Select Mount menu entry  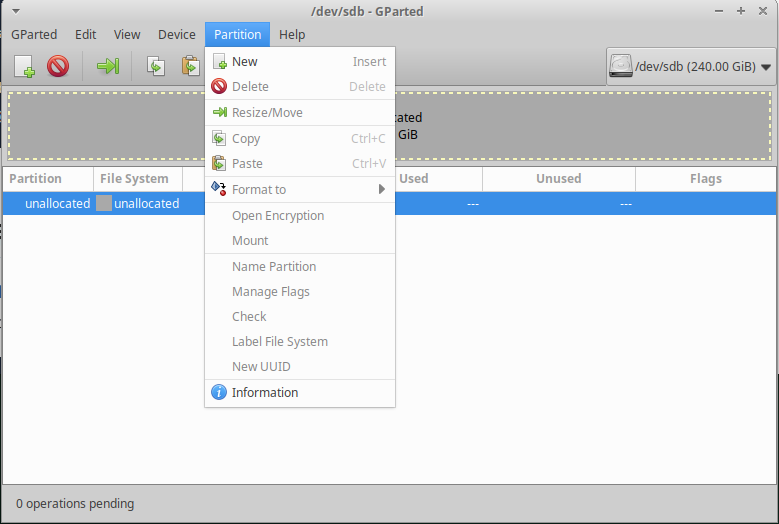click(x=300, y=240)
